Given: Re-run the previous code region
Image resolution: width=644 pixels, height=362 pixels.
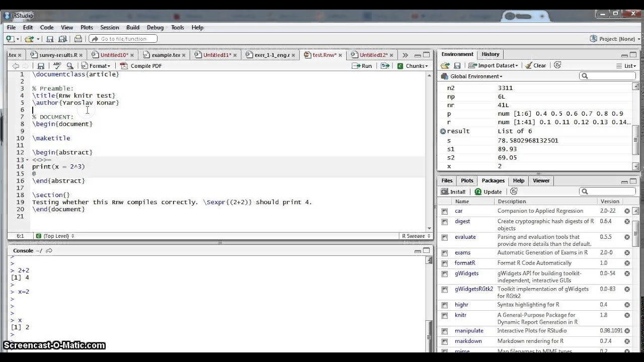Looking at the screenshot, I should 385,66.
